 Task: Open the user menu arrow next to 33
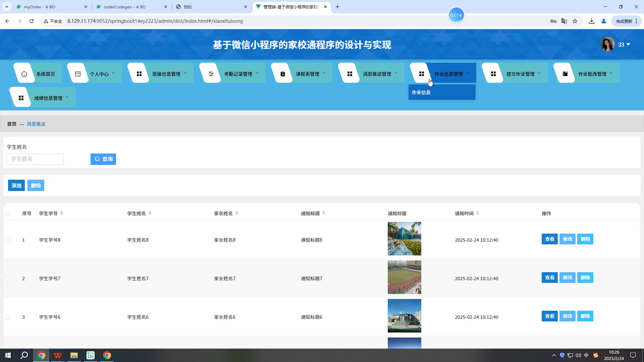pyautogui.click(x=628, y=45)
